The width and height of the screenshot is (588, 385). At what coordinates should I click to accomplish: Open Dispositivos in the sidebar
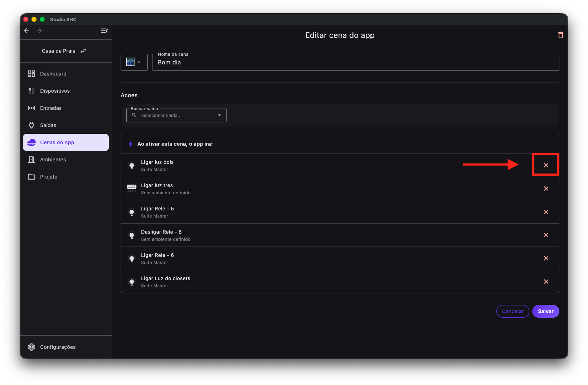pos(66,91)
